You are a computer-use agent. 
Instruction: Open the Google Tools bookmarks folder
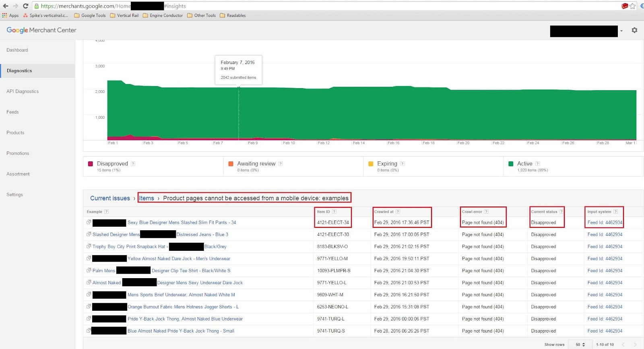(90, 16)
